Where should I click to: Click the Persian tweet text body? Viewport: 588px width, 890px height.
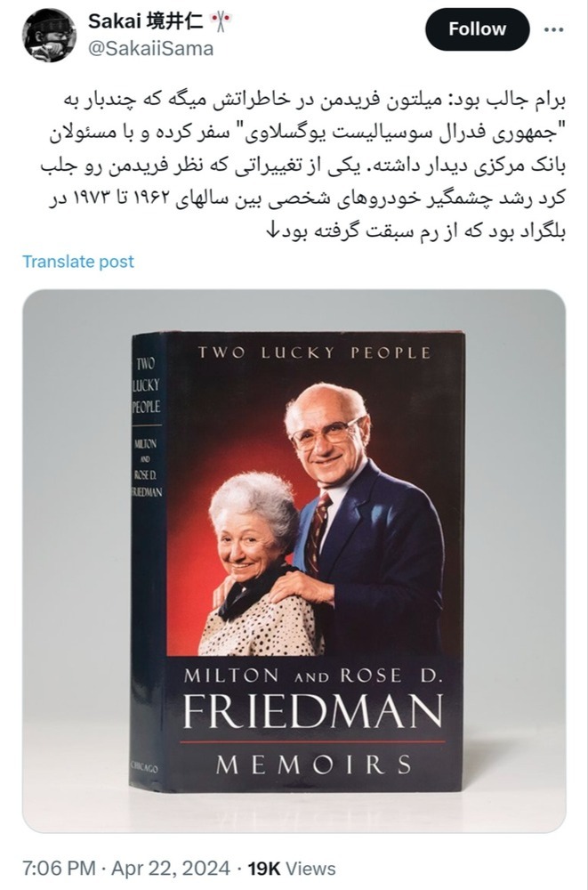coord(303,165)
